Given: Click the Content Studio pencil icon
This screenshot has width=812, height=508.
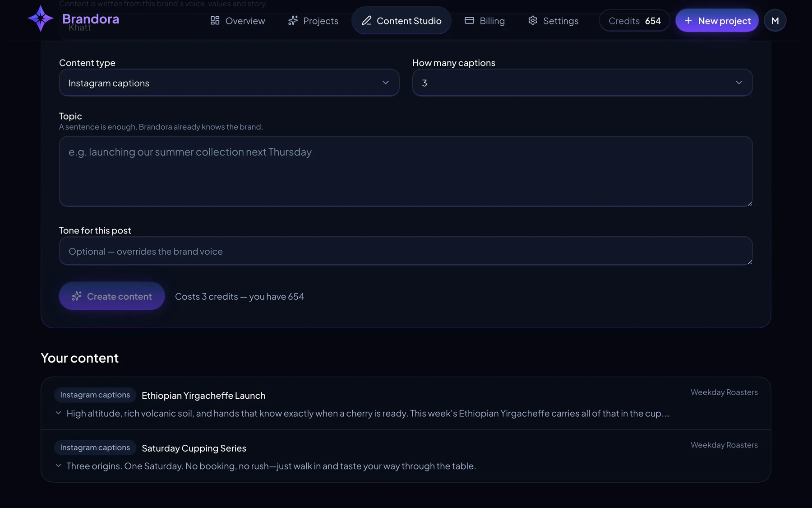Looking at the screenshot, I should click(x=366, y=20).
